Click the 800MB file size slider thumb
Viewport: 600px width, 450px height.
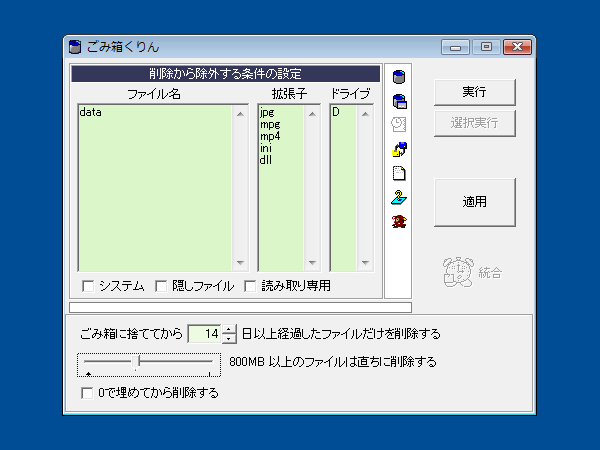[135, 362]
